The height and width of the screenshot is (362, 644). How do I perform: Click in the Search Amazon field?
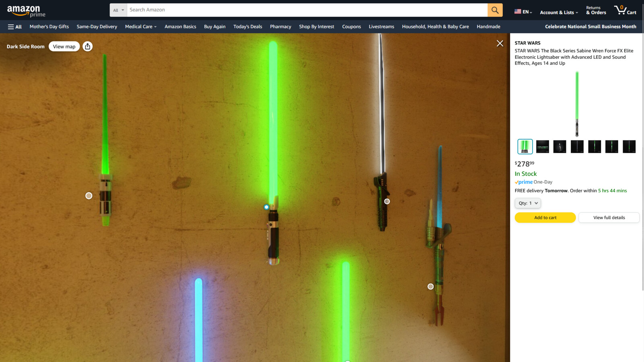tap(307, 10)
